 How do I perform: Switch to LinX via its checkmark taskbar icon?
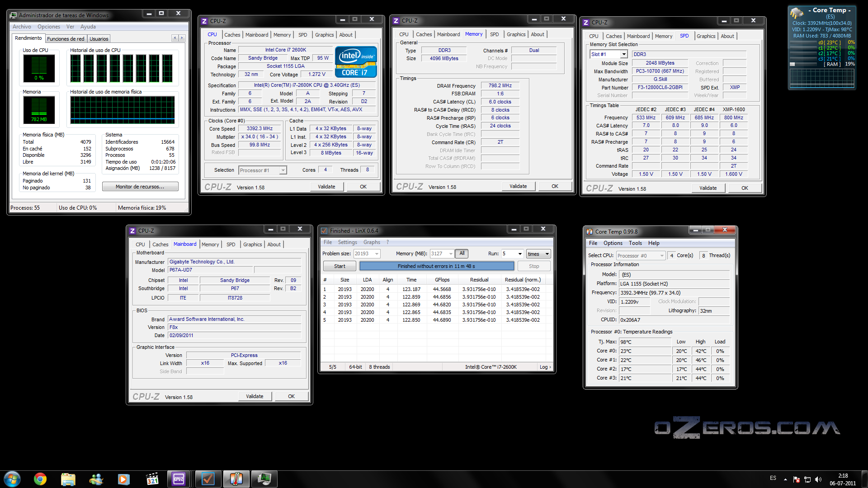[208, 479]
